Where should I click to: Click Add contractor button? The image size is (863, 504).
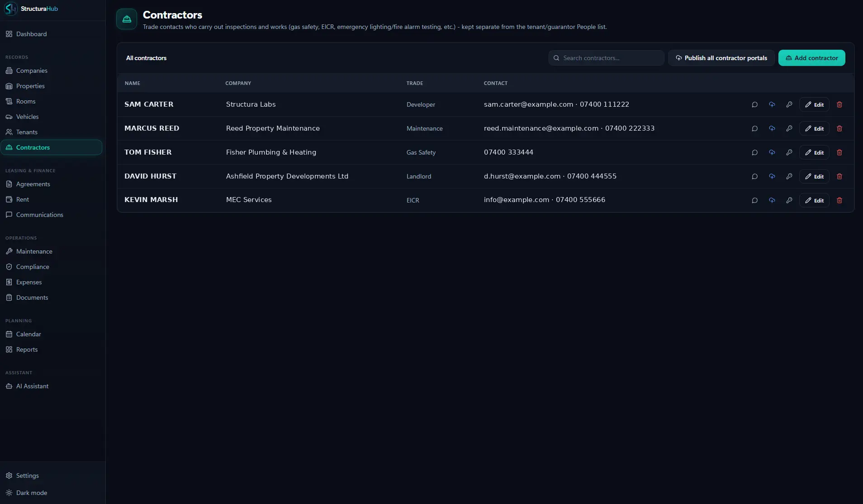click(x=811, y=58)
